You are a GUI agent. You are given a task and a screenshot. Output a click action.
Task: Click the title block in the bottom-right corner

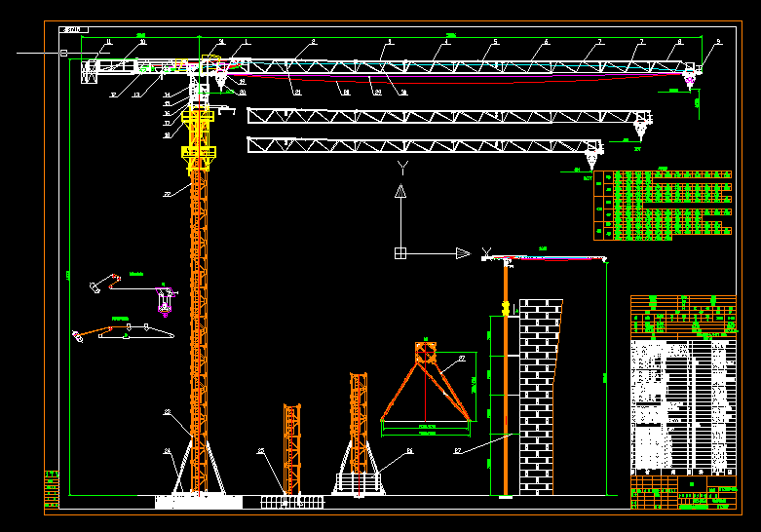(683, 492)
